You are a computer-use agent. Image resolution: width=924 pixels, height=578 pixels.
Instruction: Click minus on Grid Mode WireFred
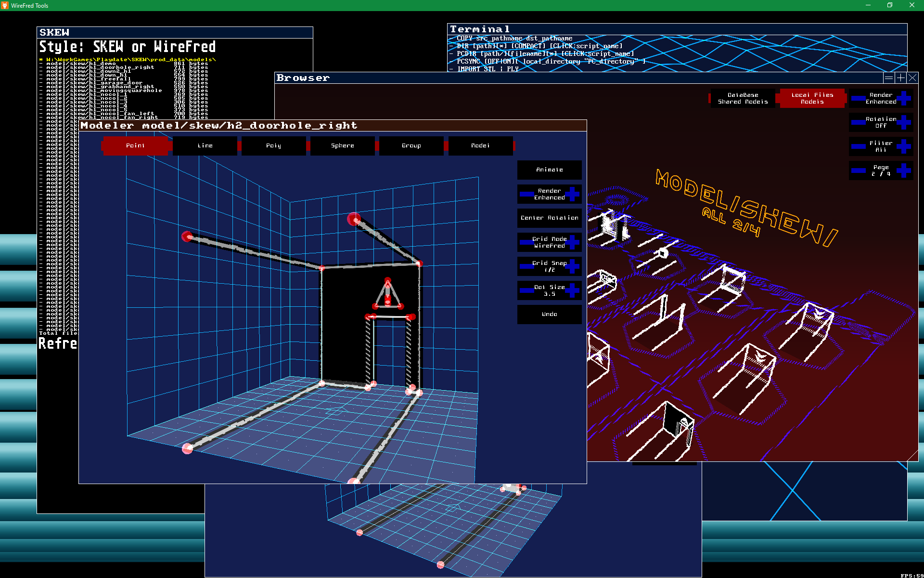(x=526, y=242)
